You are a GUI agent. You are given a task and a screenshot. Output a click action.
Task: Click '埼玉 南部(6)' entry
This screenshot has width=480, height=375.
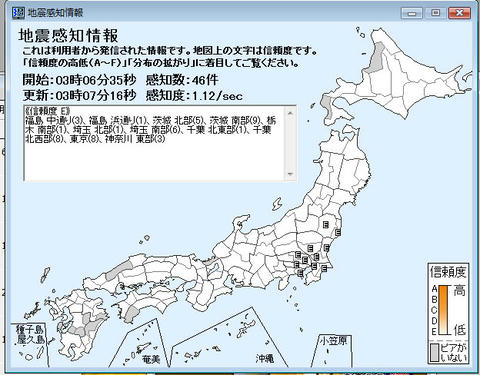point(155,130)
